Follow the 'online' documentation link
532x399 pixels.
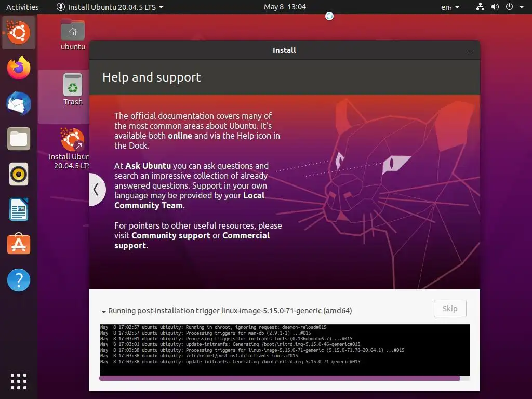pyautogui.click(x=180, y=136)
